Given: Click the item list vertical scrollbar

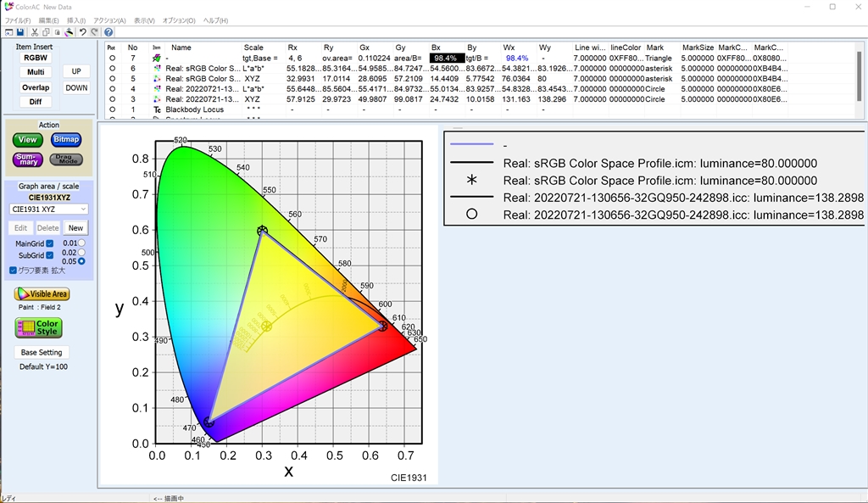Looking at the screenshot, I should pos(860,77).
